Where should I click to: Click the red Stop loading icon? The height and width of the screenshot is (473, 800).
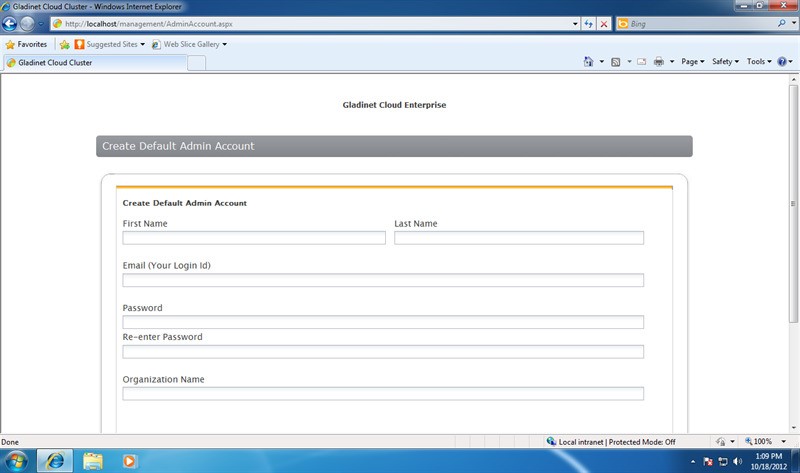604,23
